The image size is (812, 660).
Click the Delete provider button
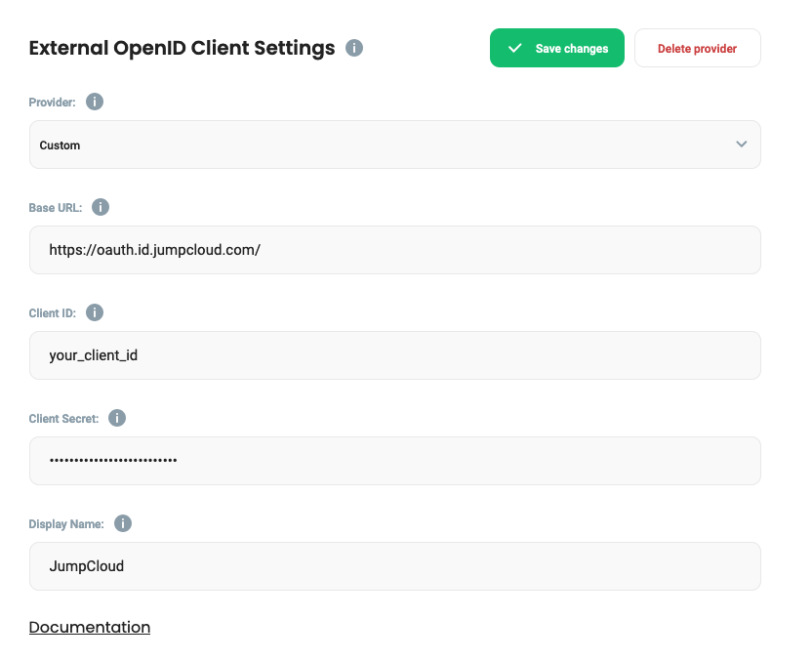pos(697,48)
